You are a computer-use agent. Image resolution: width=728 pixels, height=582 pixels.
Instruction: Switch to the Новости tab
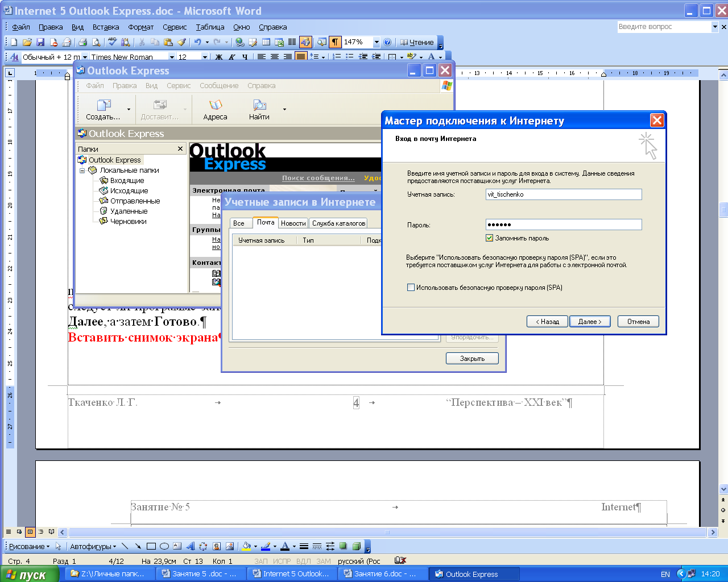click(x=293, y=223)
